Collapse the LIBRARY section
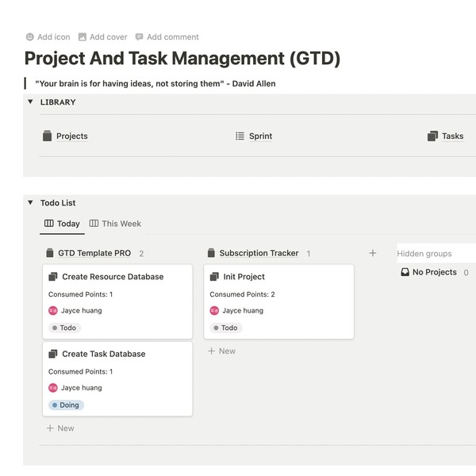Viewport: 476px width, 476px height. point(30,102)
